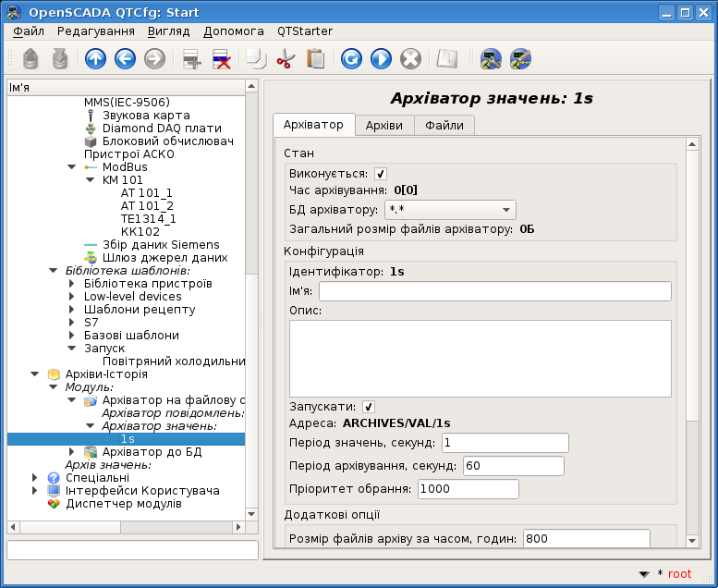Click the Спеціальні question mark icon
This screenshot has width=718, height=588.
(x=54, y=478)
